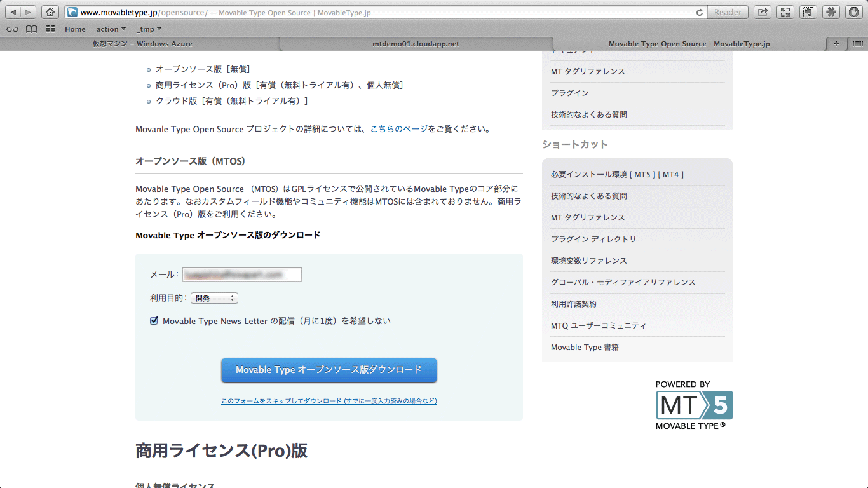This screenshot has height=488, width=868.
Task: Open MTQ ユーザーコミュニティ link
Action: [x=599, y=325]
